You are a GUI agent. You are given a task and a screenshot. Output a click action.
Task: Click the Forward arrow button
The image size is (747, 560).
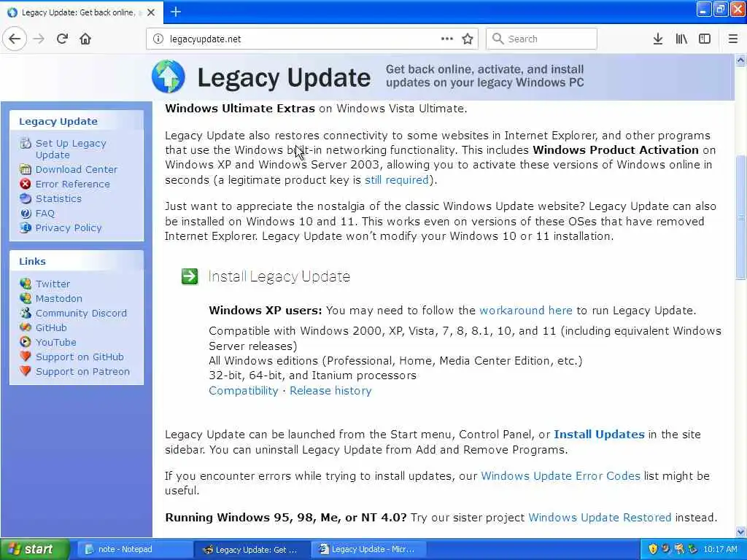39,39
